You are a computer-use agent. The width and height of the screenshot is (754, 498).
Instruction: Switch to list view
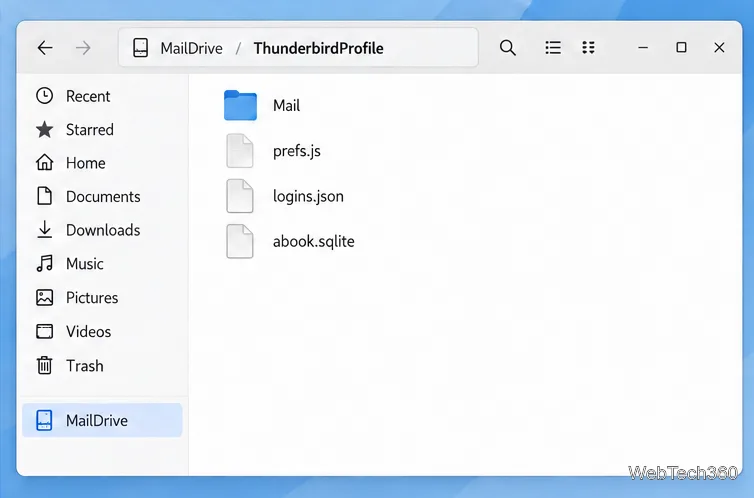(553, 48)
